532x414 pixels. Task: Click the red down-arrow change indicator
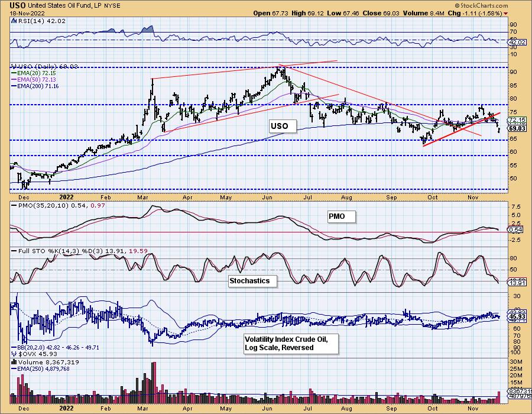click(x=506, y=14)
